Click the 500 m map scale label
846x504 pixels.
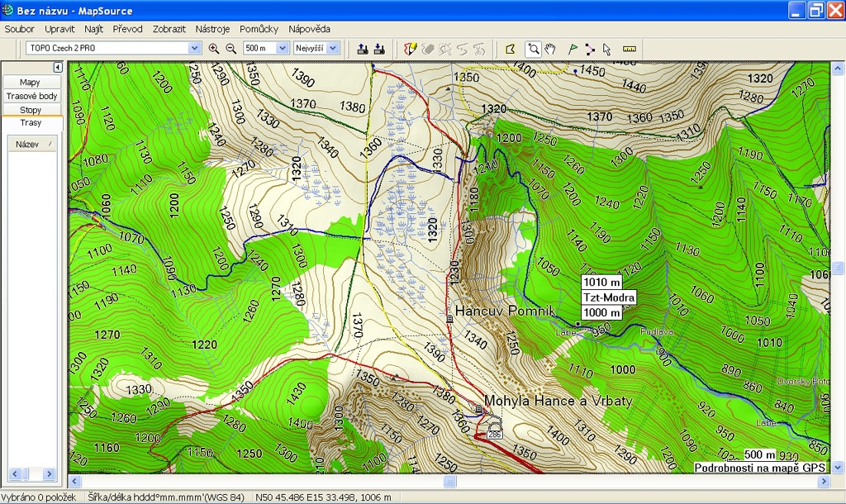click(x=760, y=454)
